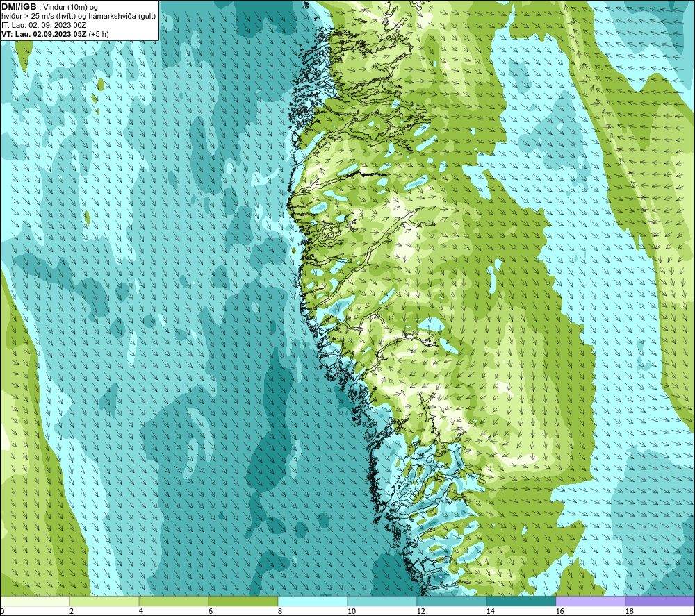Image resolution: width=695 pixels, height=616 pixels.
Task: Click the legend label '16'
Action: (x=559, y=611)
